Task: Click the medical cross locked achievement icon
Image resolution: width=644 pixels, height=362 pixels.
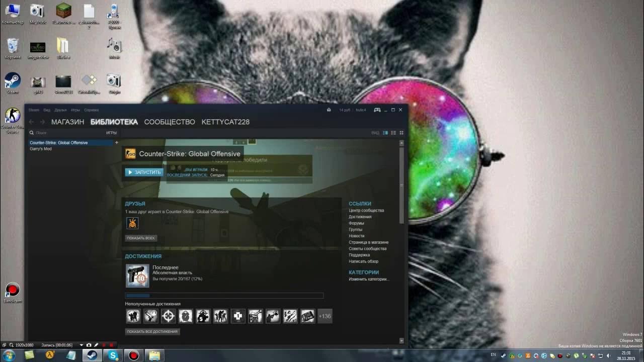Action: pyautogui.click(x=238, y=316)
